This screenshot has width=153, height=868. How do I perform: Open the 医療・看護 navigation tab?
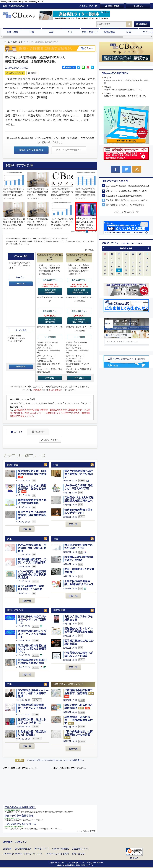12,32
